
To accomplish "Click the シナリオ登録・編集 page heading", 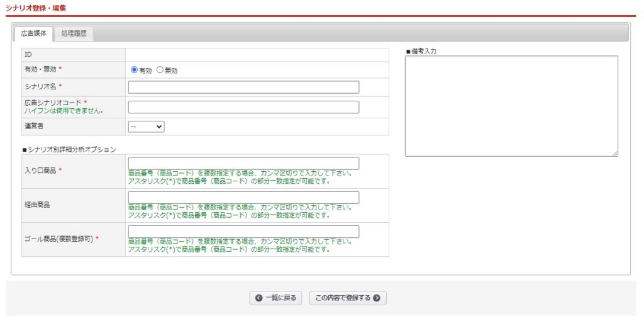I will [x=36, y=8].
